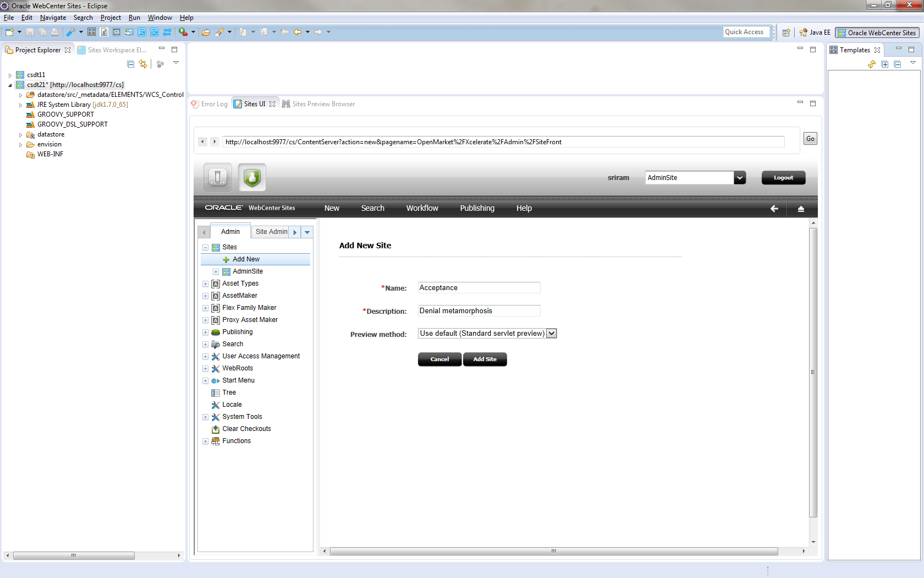
Task: Click the green Run play icon
Action: coord(183,32)
